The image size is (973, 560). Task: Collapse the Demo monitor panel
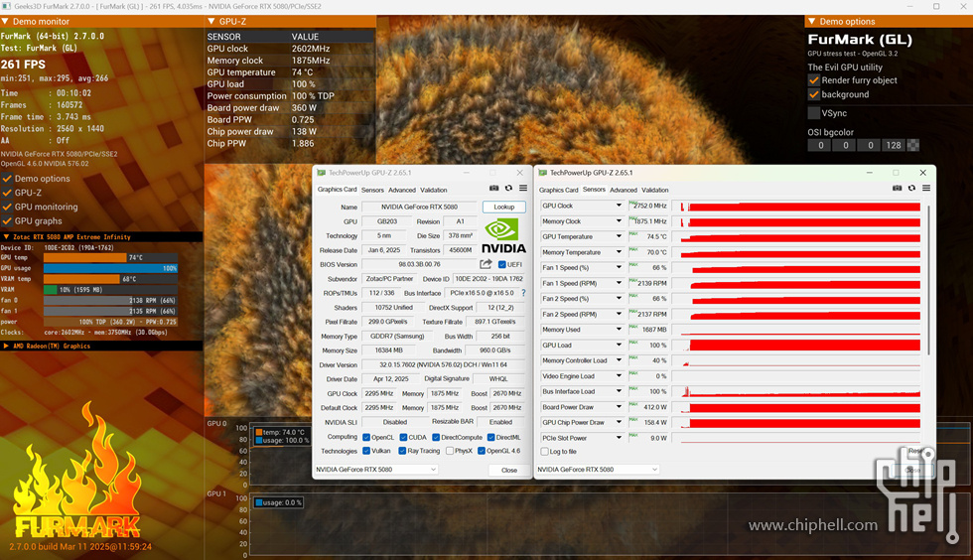pos(5,21)
